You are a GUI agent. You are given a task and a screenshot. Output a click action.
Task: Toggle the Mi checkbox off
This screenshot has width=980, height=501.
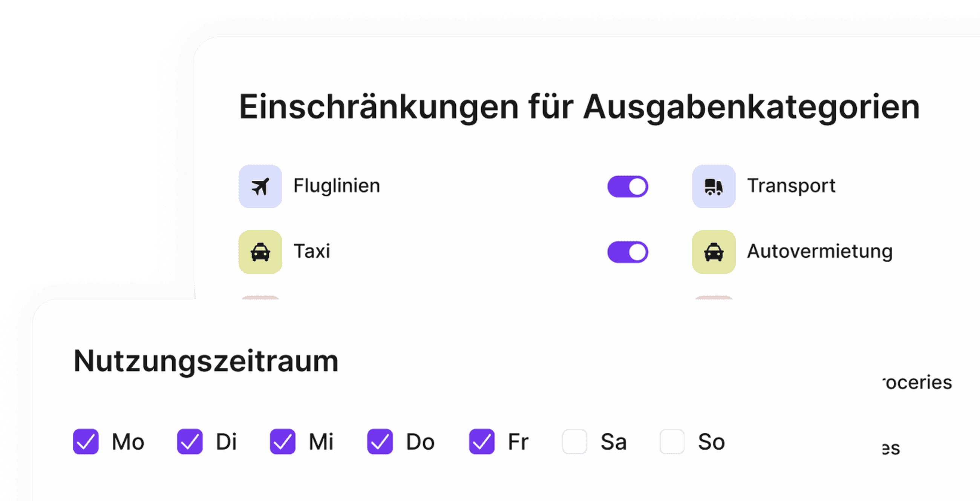pos(283,442)
